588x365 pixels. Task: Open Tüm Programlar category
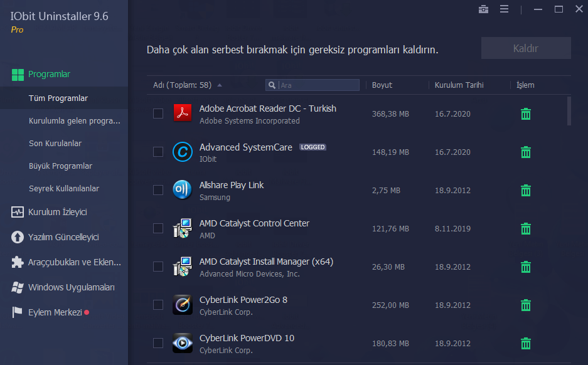click(x=58, y=98)
